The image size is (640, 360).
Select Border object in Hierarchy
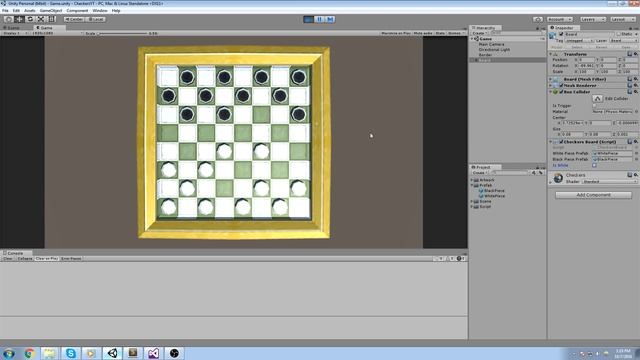[485, 55]
